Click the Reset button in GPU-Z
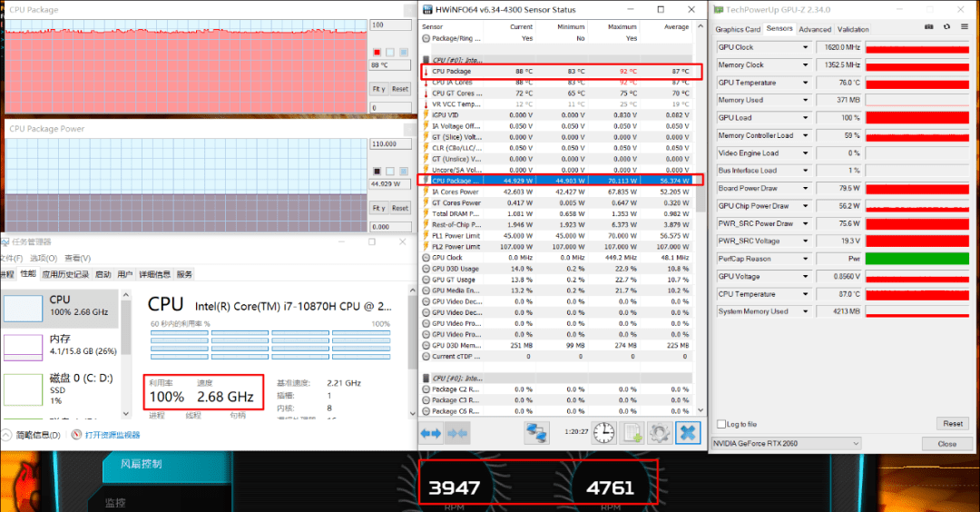Viewport: 980px width, 512px height. pos(953,423)
